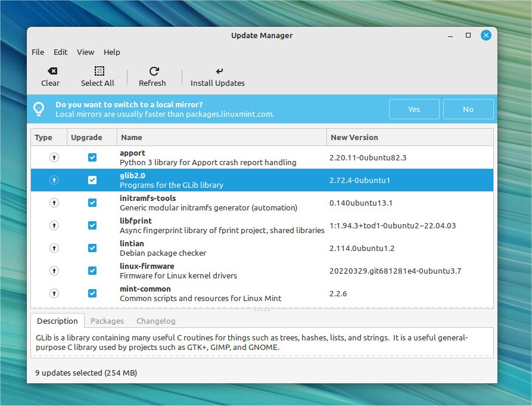Screen dimensions: 532x406
Task: Click the lightbulb icon in mirror banner
Action: tap(39, 109)
